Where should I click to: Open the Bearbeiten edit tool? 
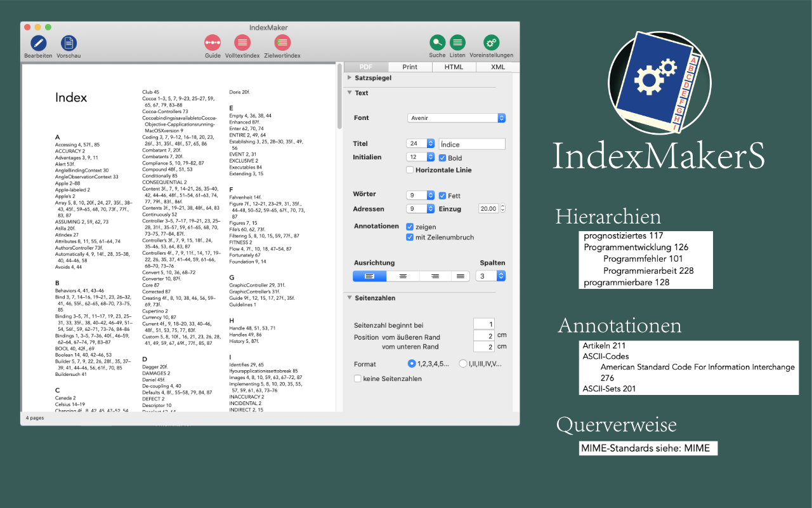tap(39, 43)
